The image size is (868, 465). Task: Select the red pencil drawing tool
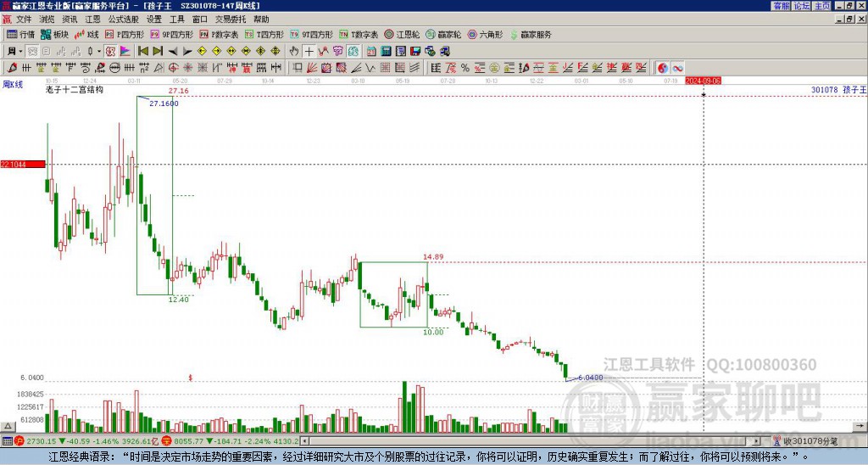coord(12,68)
